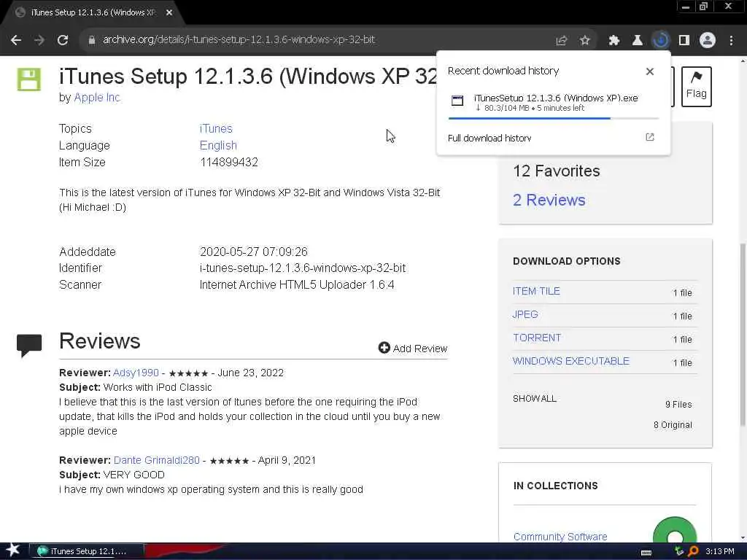Toggle the browser side panel icon

pos(684,41)
